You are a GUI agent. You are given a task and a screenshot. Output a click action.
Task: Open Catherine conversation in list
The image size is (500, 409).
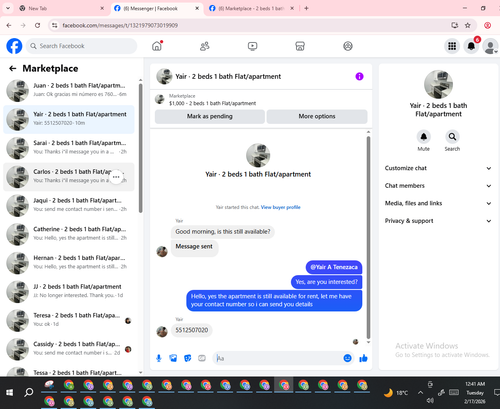pos(69,234)
